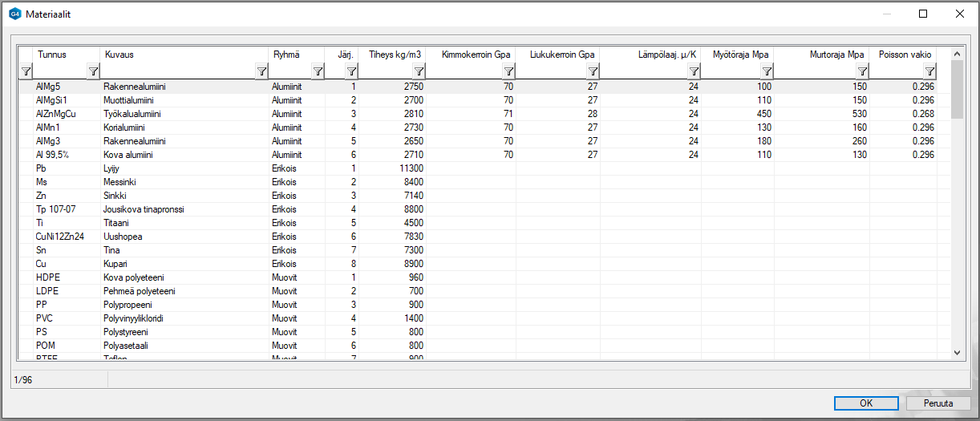The height and width of the screenshot is (421, 980).
Task: Open the Lämpölaaj. µ/K filter icon
Action: (x=693, y=71)
